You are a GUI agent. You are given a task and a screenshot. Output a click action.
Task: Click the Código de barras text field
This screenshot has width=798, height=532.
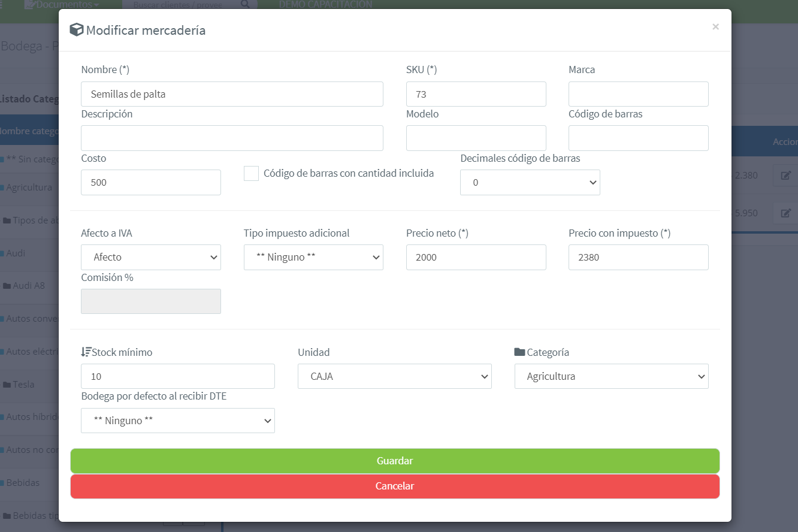click(638, 138)
